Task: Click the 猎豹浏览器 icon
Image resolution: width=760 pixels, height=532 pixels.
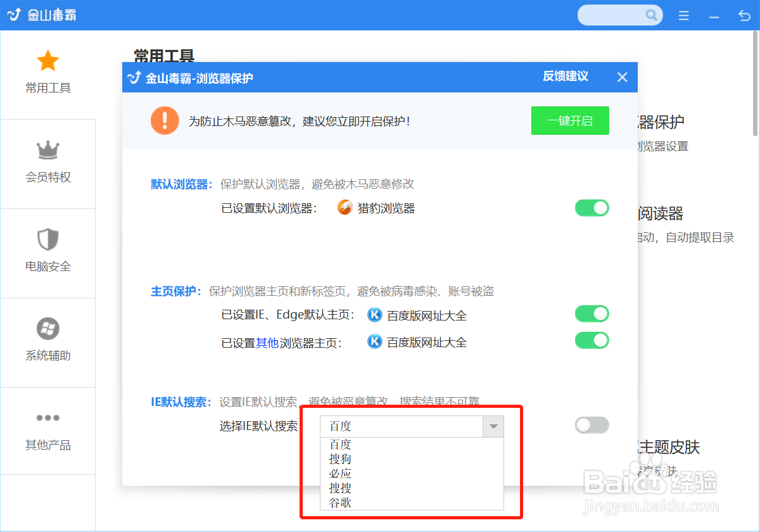Action: click(x=345, y=208)
